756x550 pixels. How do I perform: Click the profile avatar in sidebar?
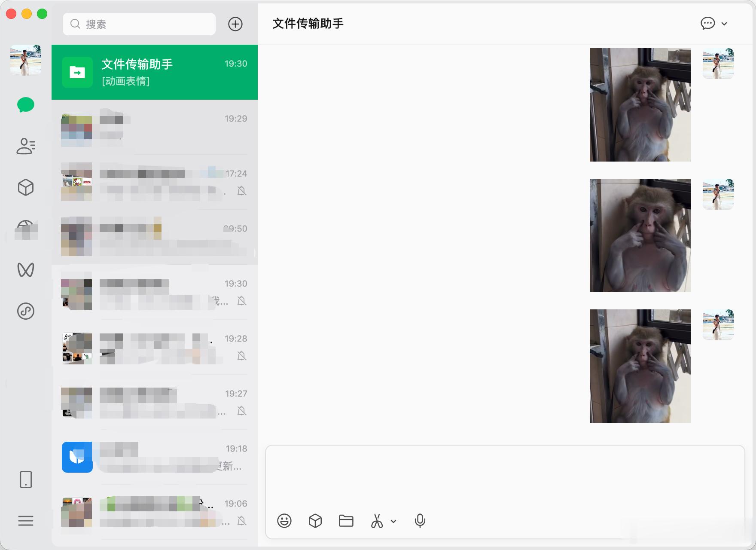(26, 60)
